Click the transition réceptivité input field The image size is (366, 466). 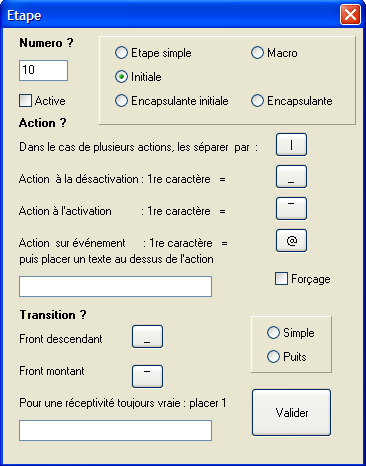(x=115, y=430)
